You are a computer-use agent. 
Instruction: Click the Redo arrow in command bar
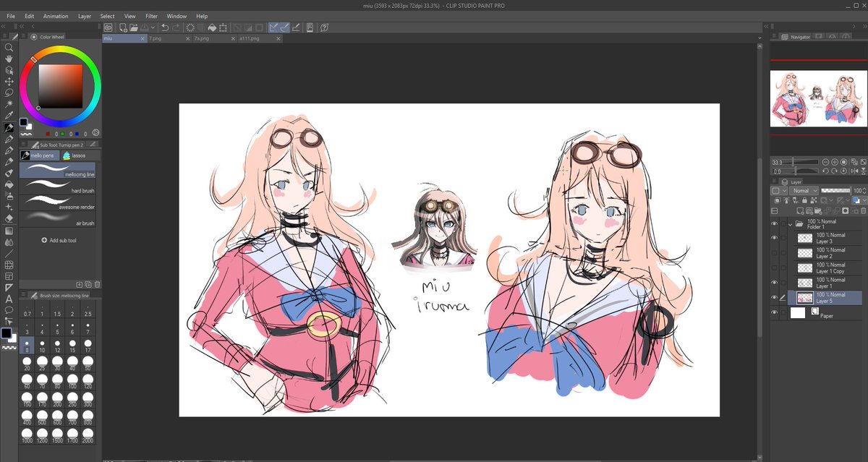pos(176,27)
